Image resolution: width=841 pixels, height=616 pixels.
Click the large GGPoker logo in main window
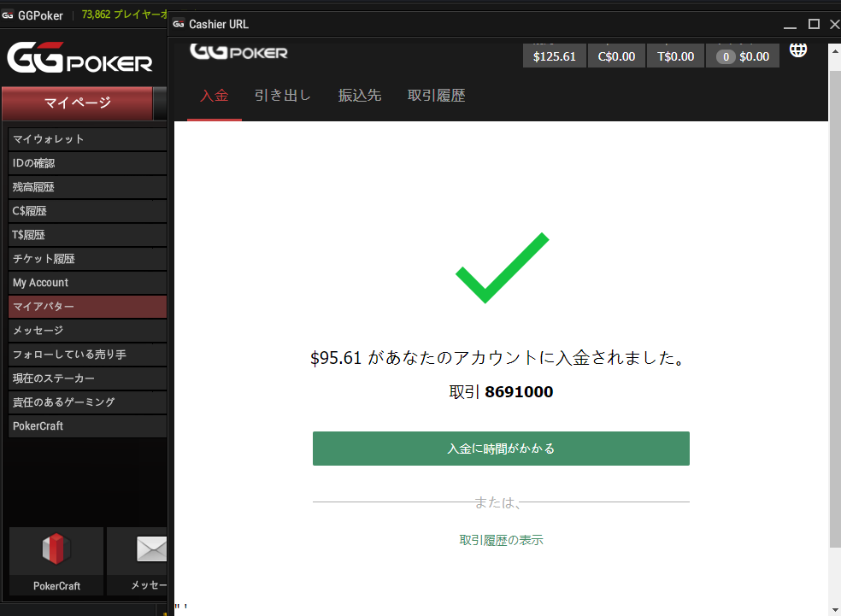(x=79, y=57)
